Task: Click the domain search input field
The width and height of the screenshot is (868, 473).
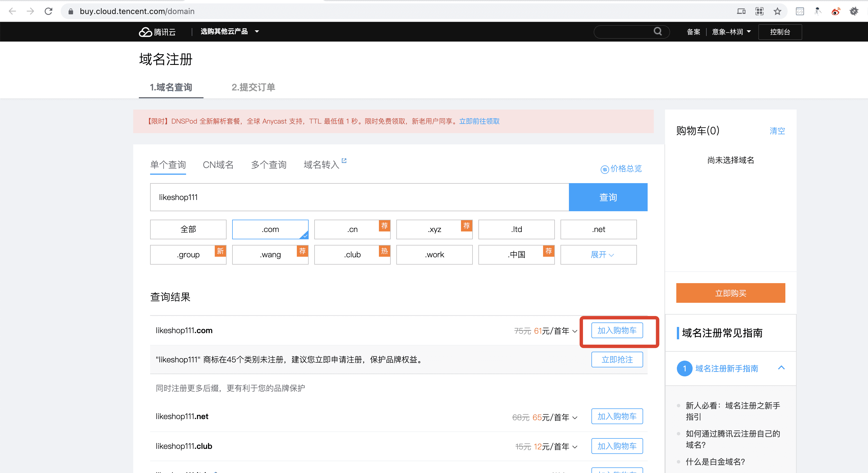Action: tap(359, 197)
